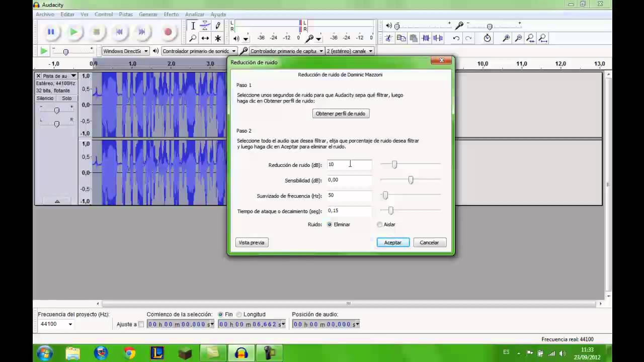Click the Fit Project zoom icon
Screen dimensions: 644x362
(x=543, y=38)
